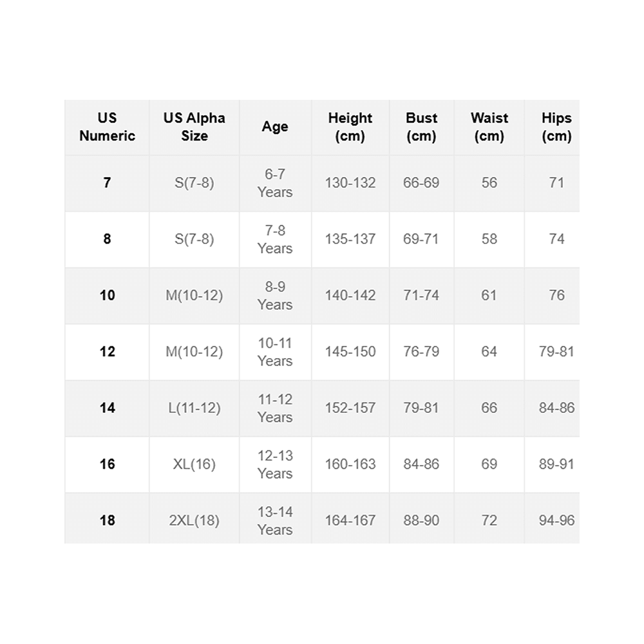Image resolution: width=644 pixels, height=644 pixels.
Task: Click the Height (cm) column header
Action: tap(350, 127)
